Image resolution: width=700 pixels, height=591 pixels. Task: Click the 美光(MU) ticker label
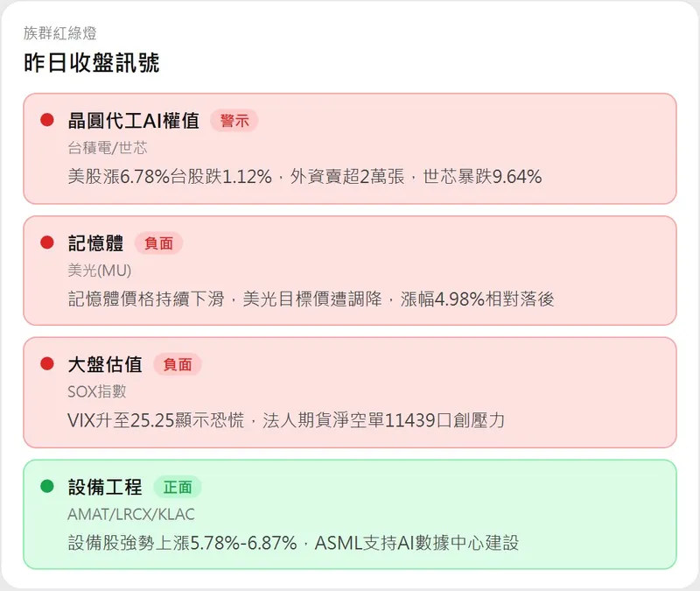pyautogui.click(x=99, y=270)
